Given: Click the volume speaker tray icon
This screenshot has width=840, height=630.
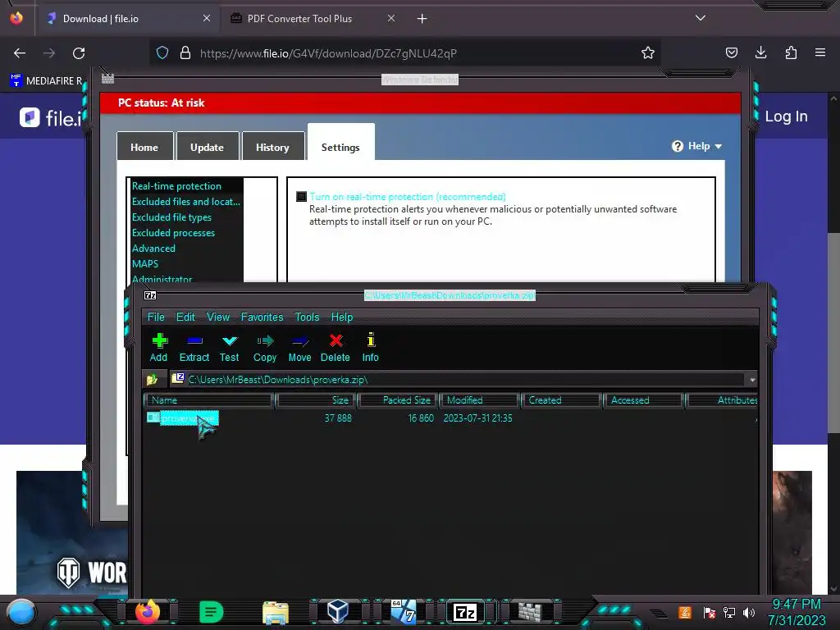Looking at the screenshot, I should pyautogui.click(x=749, y=612).
